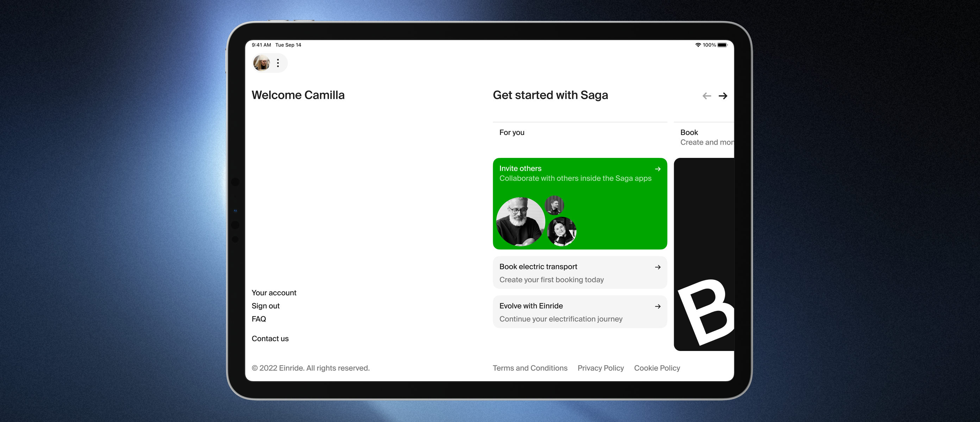
Task: Click the Tue Sep 14 date
Action: (x=288, y=45)
